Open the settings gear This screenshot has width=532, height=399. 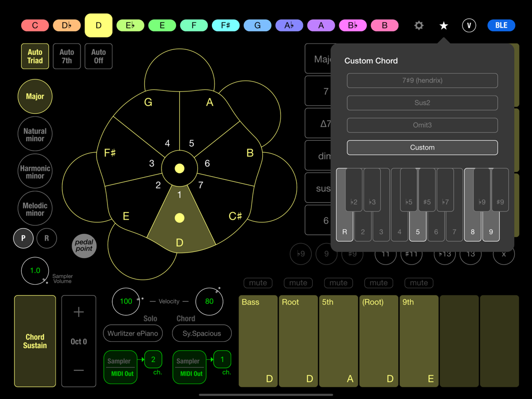pos(419,25)
